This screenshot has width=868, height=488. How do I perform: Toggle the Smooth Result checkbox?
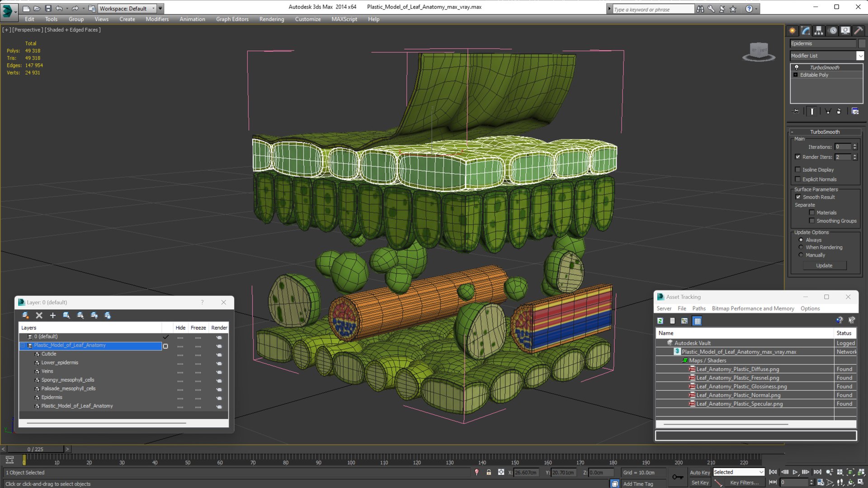(798, 197)
